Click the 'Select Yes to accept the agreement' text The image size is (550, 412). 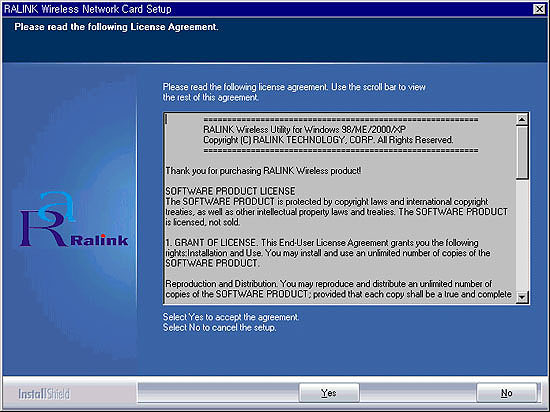click(x=231, y=317)
